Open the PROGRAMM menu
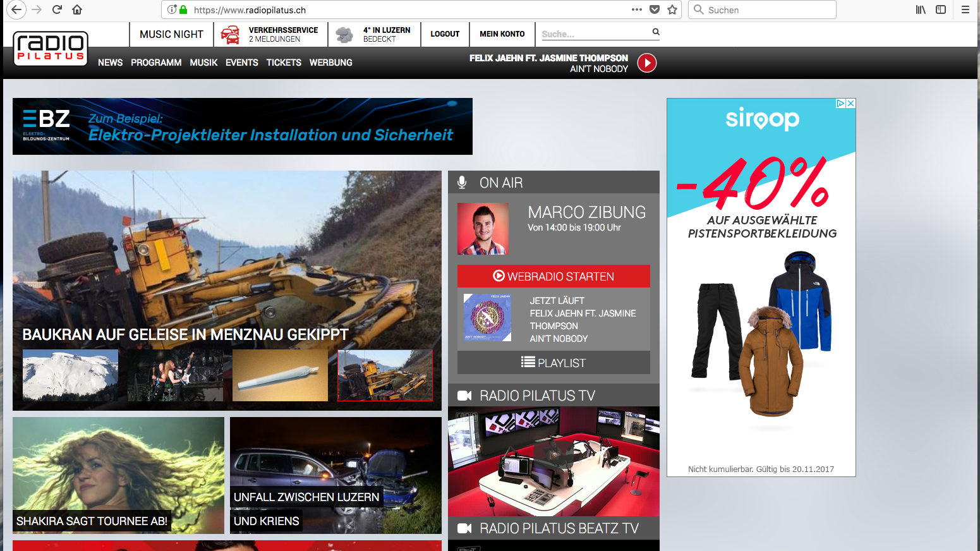 pyautogui.click(x=156, y=63)
